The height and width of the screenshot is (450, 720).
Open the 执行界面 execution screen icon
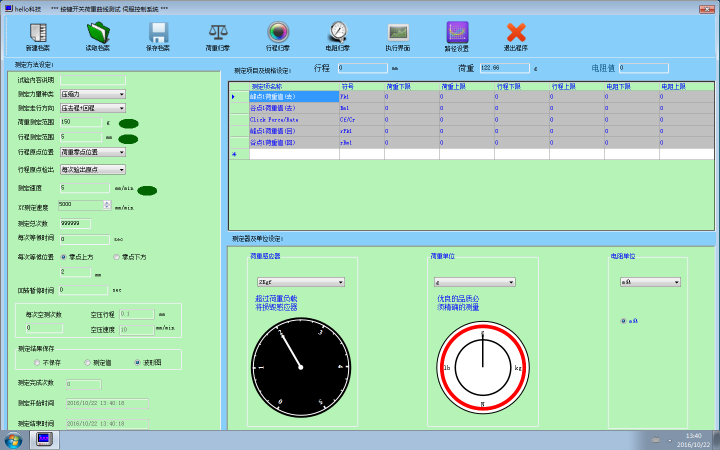[x=397, y=34]
